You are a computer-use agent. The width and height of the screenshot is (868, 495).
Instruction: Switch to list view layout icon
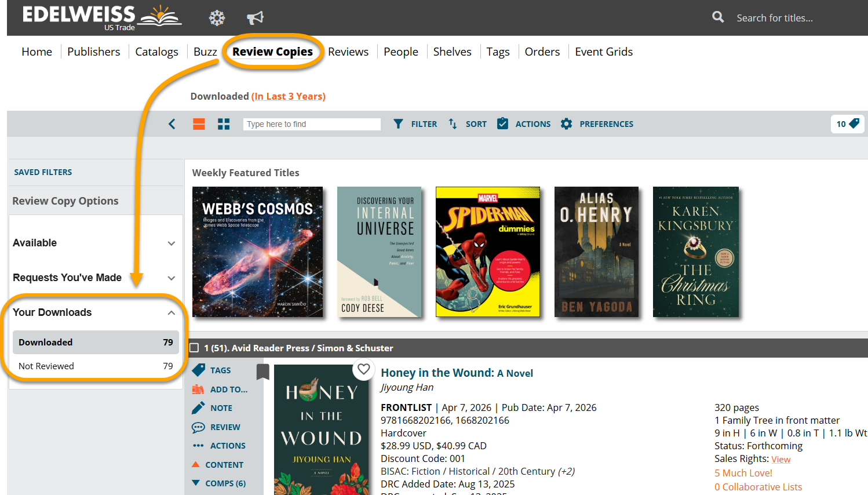tap(199, 124)
